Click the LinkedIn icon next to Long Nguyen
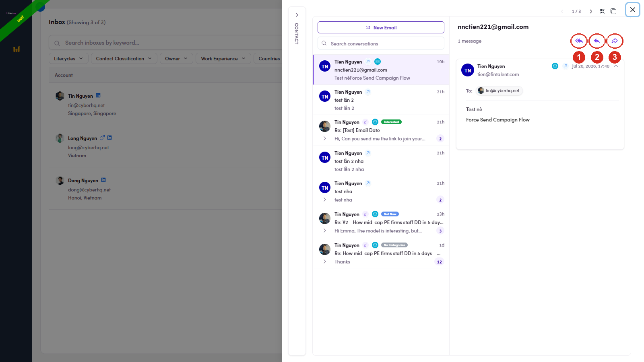644x362 pixels. (109, 138)
